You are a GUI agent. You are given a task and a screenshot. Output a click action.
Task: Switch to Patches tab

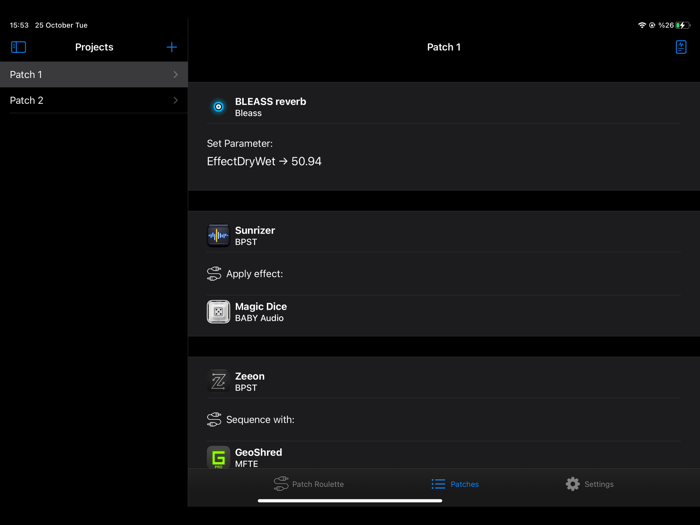pyautogui.click(x=455, y=484)
